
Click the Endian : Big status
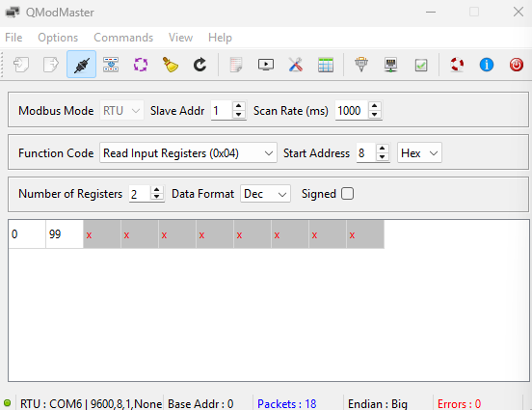pos(377,403)
